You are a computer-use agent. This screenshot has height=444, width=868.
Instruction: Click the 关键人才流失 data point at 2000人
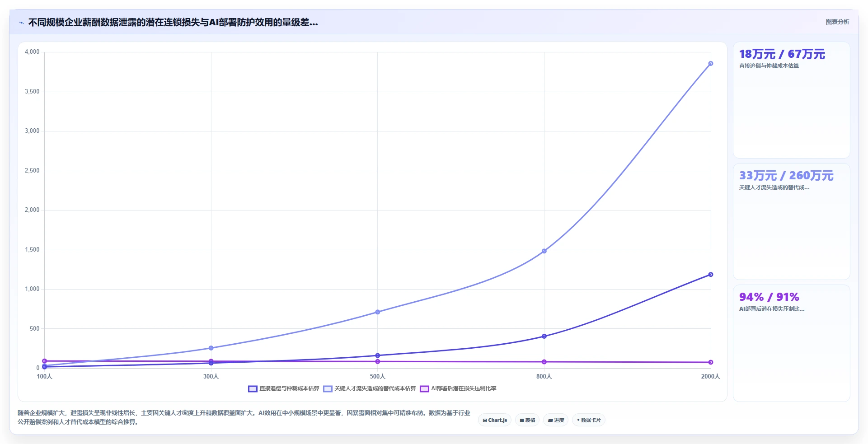click(x=711, y=64)
